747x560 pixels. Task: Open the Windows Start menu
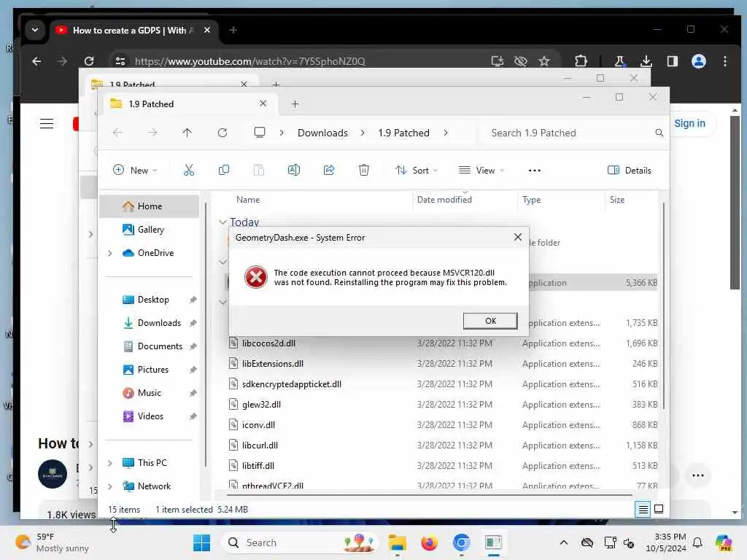click(x=201, y=542)
